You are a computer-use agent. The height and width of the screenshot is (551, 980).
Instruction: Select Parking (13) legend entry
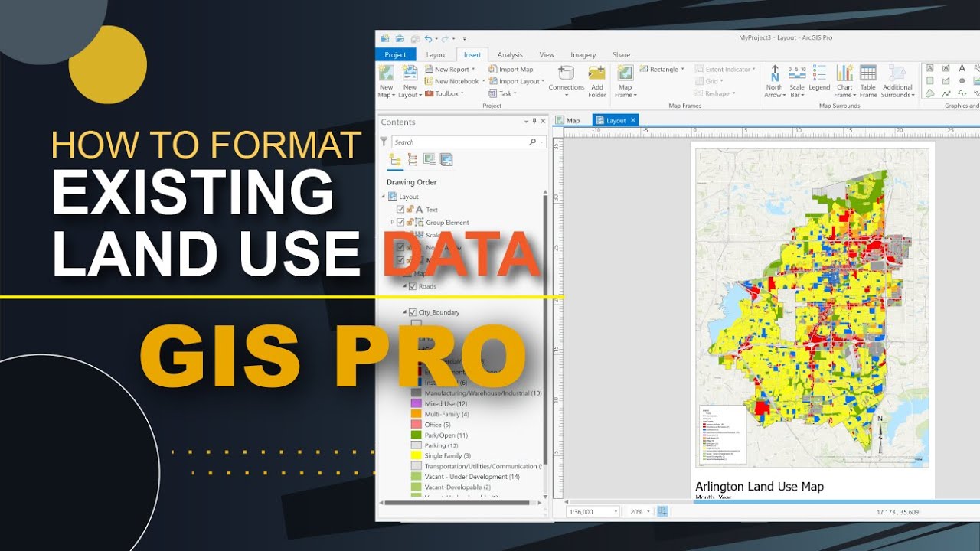tap(442, 445)
